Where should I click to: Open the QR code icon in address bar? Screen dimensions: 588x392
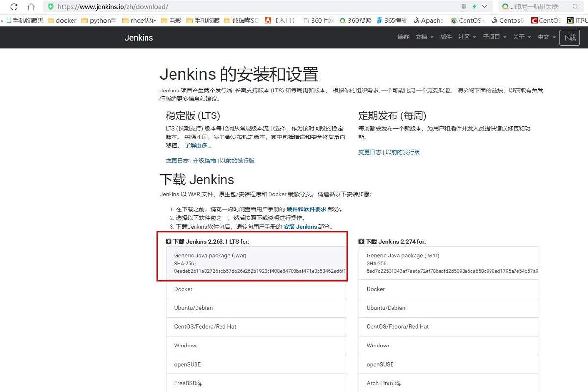click(464, 7)
